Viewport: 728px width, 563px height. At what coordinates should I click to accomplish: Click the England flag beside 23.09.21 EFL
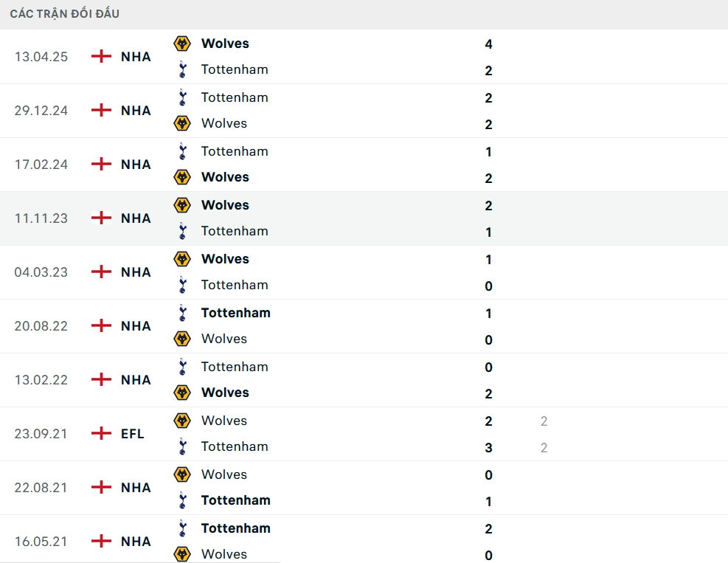tap(101, 433)
